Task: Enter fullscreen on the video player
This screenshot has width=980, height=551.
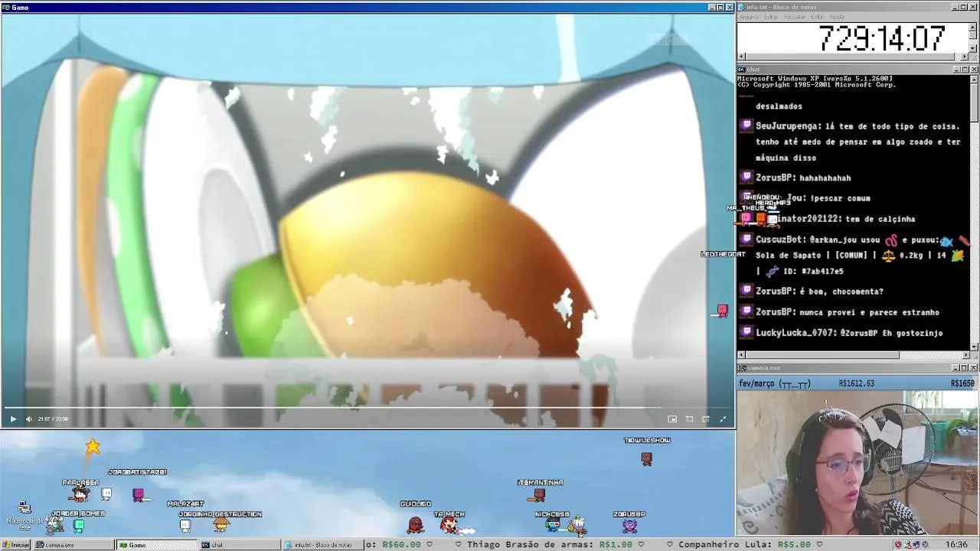Action: 723,419
